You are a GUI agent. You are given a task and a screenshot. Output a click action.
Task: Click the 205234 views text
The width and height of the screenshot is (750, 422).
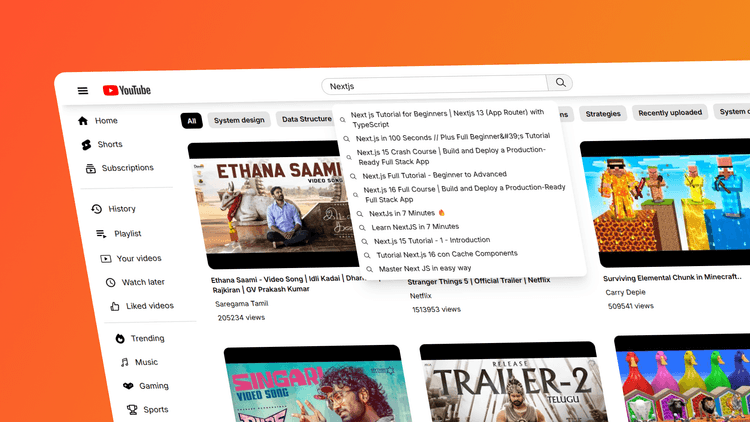tap(241, 317)
